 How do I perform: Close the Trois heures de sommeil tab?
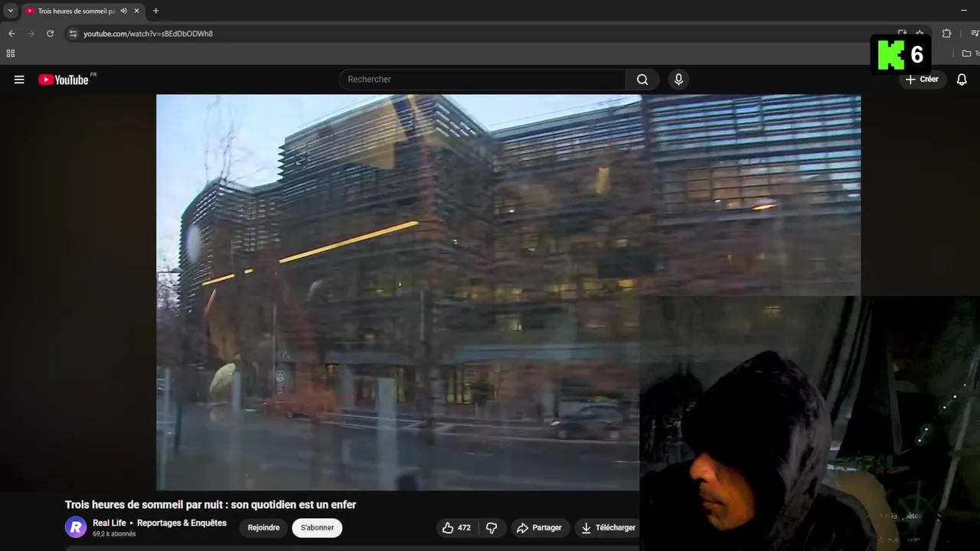[x=137, y=11]
